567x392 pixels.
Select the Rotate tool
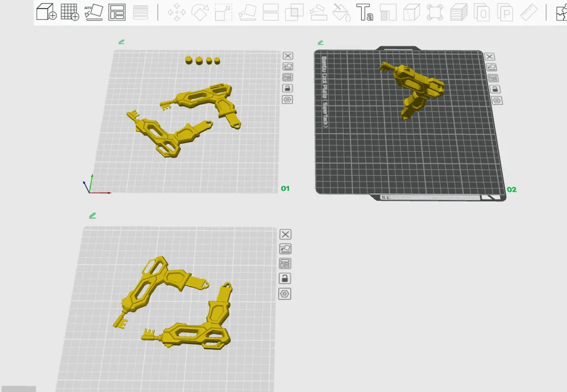[x=200, y=12]
